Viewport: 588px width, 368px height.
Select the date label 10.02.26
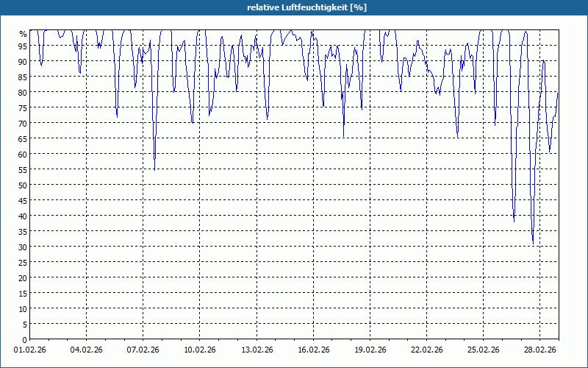pos(199,350)
